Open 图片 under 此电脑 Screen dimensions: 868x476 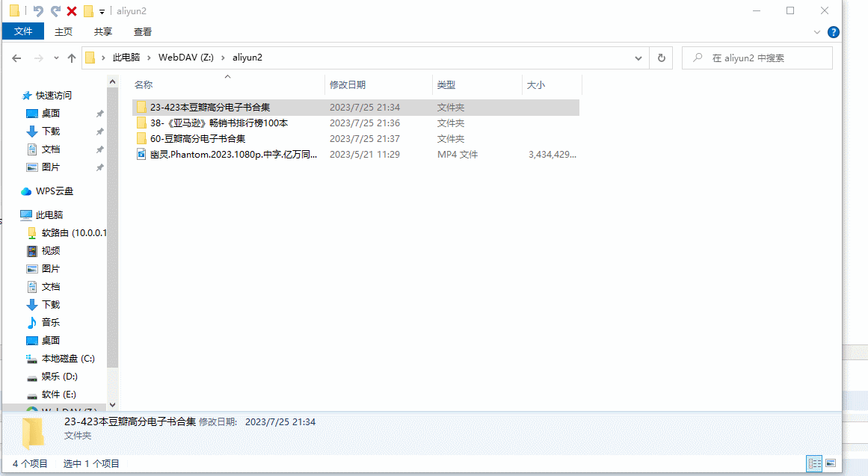click(x=50, y=268)
